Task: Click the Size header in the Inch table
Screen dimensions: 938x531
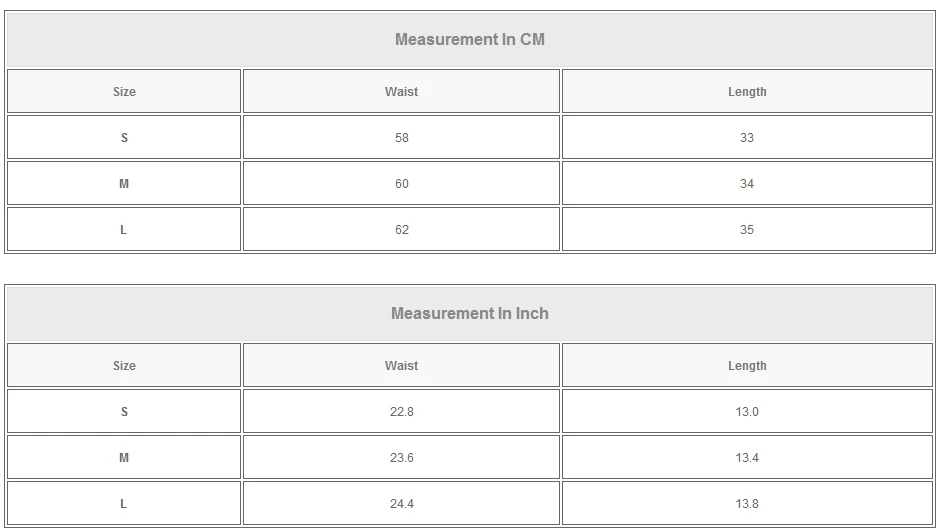Action: coord(124,366)
